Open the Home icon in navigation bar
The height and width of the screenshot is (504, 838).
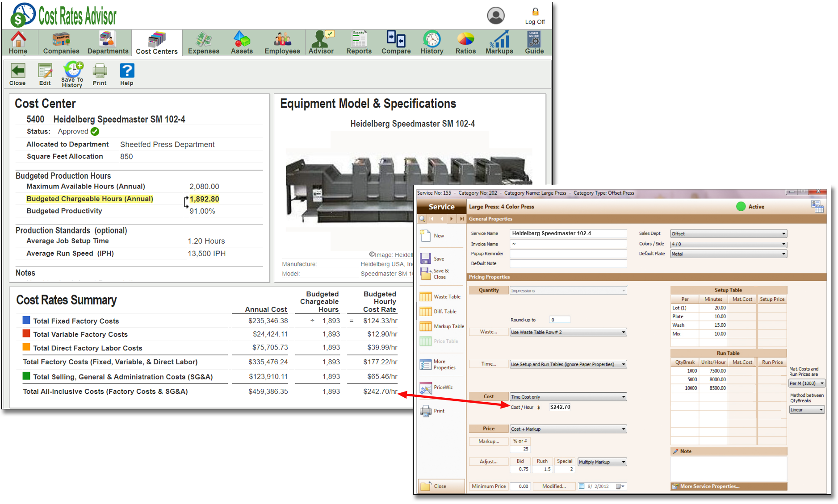click(x=18, y=43)
